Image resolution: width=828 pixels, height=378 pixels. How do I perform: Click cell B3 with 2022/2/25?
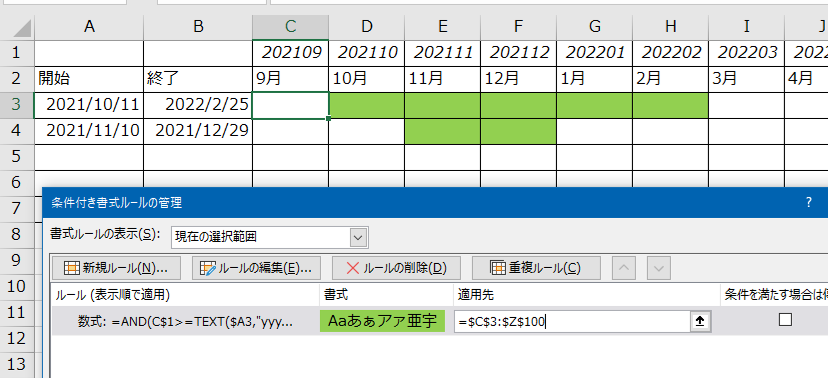[x=198, y=105]
